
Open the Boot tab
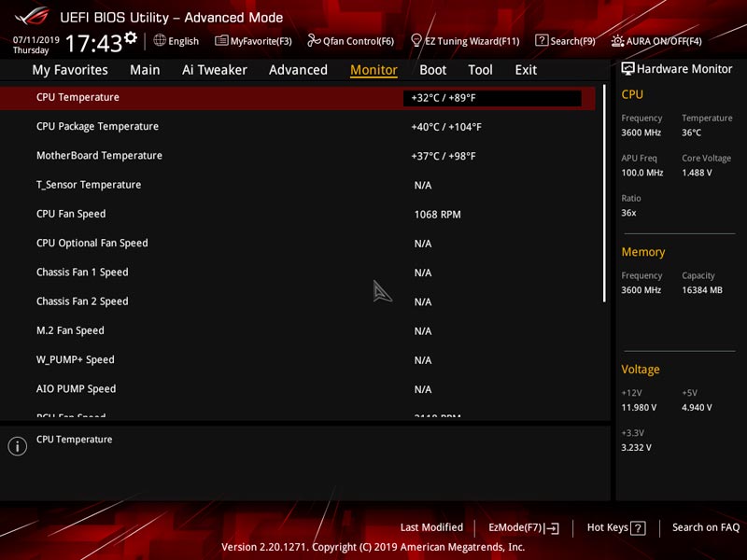(x=432, y=70)
